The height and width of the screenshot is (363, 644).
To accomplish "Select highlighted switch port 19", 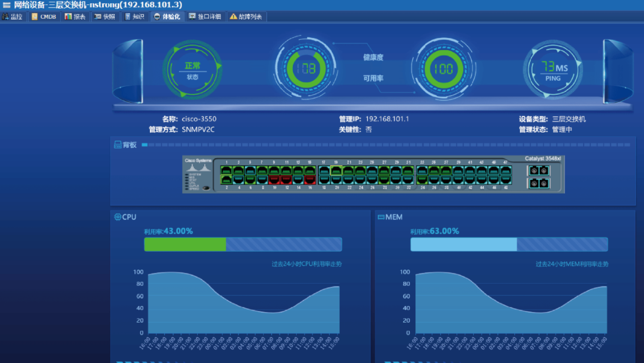I will (x=336, y=171).
